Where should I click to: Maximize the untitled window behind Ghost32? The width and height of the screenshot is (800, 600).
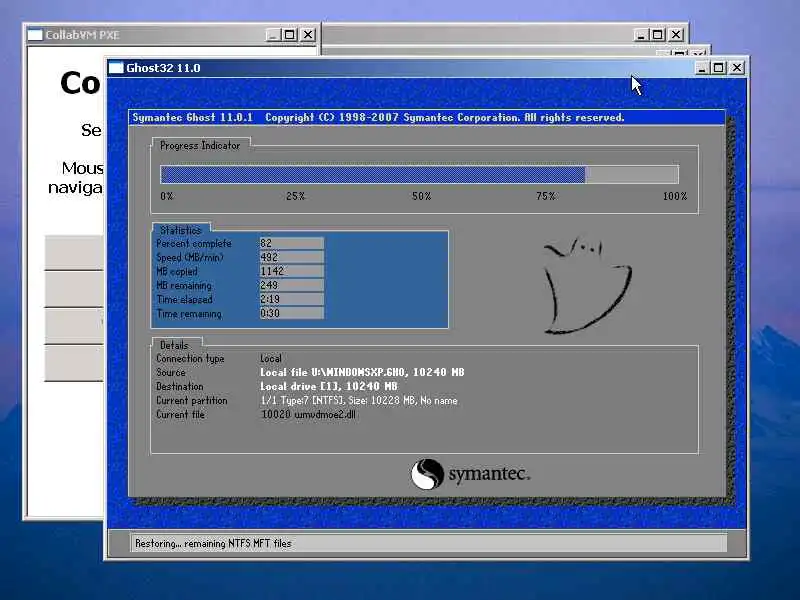pos(658,35)
